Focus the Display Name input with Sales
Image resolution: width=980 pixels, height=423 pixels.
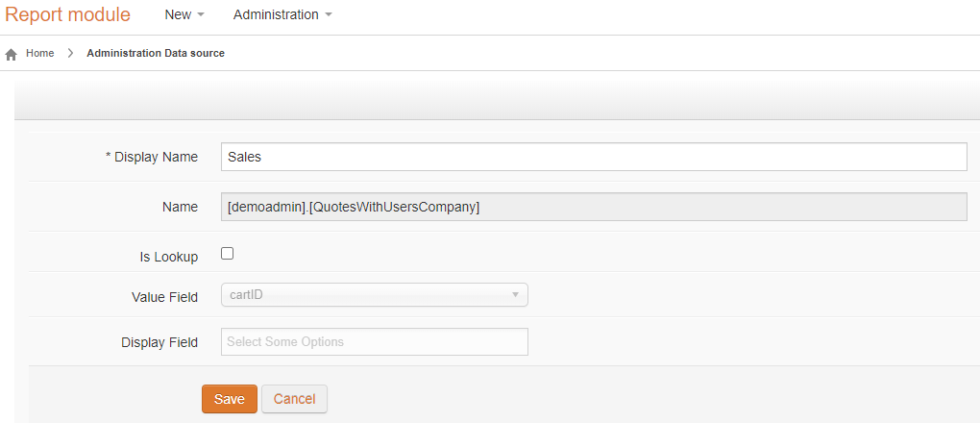[594, 157]
